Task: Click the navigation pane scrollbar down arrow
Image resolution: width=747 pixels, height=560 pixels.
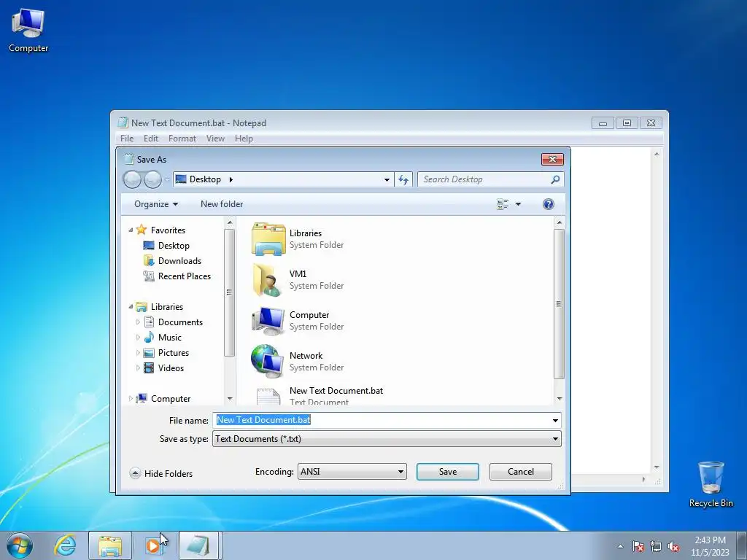Action: click(230, 399)
